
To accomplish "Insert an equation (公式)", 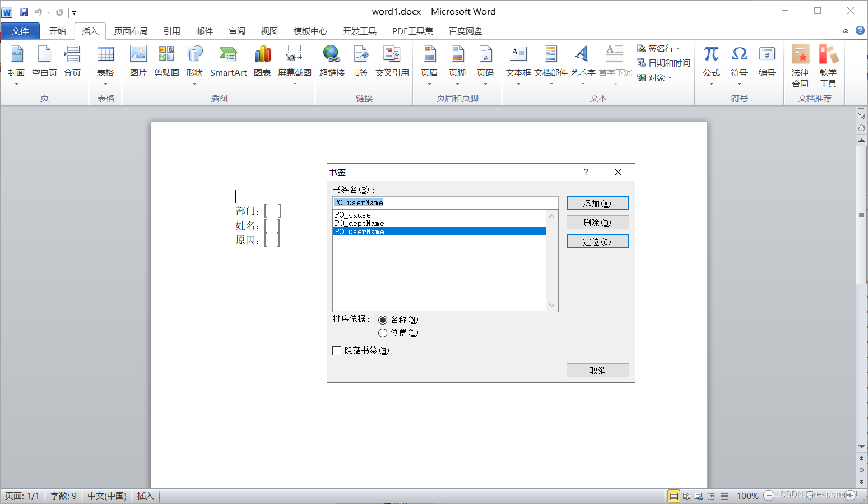I will coord(711,64).
